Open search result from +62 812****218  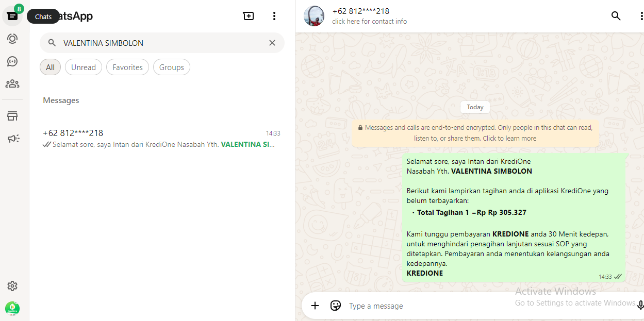(x=162, y=139)
